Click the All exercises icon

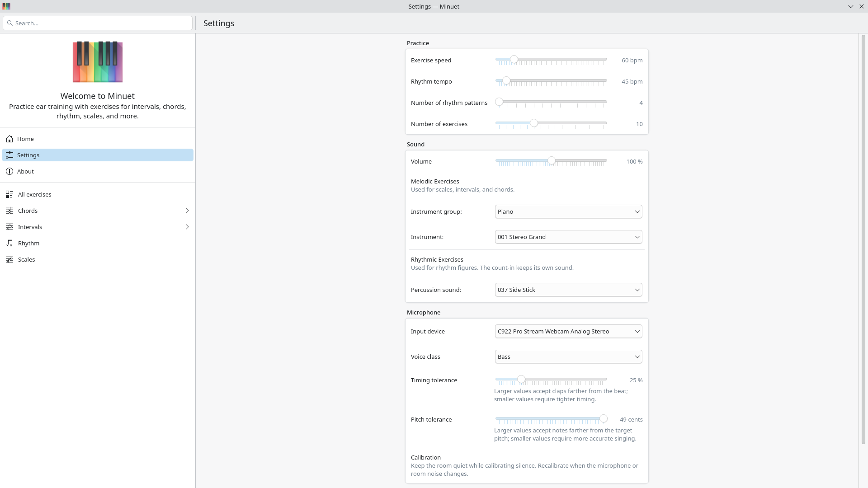(9, 194)
